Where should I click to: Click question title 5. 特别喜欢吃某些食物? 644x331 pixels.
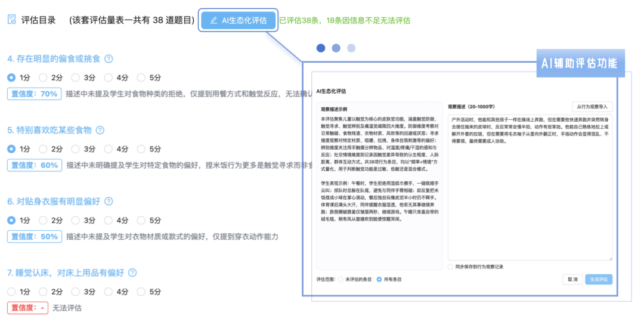click(x=49, y=130)
